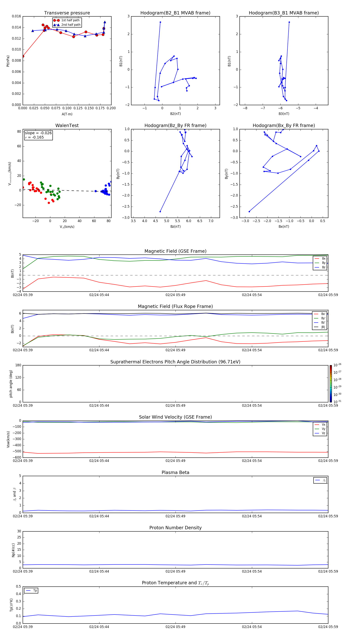This screenshot has width=351, height=644.
Task: Click "By'" legend entry in Flux Rope plot
Action: point(320,318)
